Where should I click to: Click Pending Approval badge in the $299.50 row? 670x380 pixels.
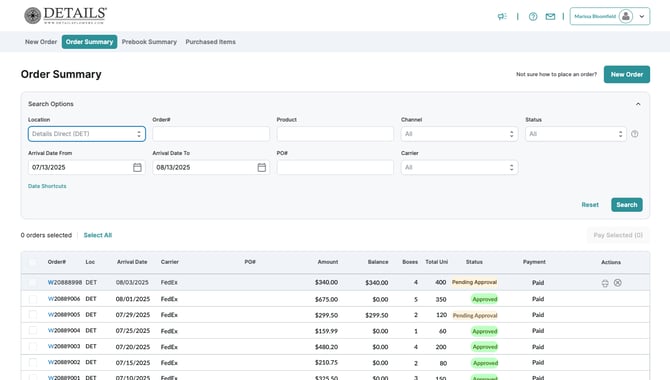475,315
